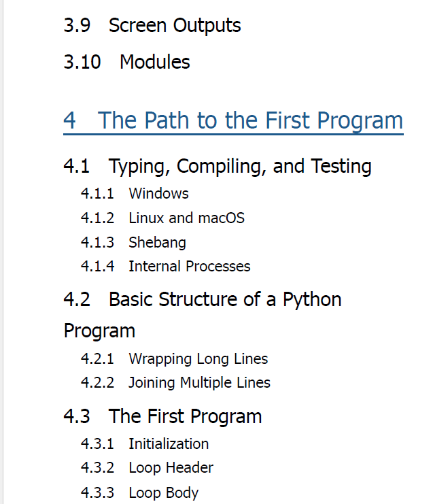Navigate to 4.2 Basic Structure of a Python Program

[203, 315]
